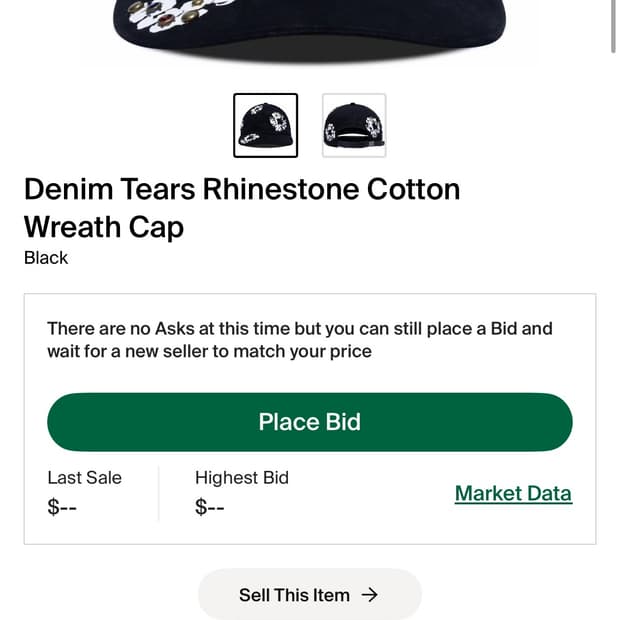The image size is (620, 620).
Task: Click the no Asks notice text
Action: pos(300,340)
